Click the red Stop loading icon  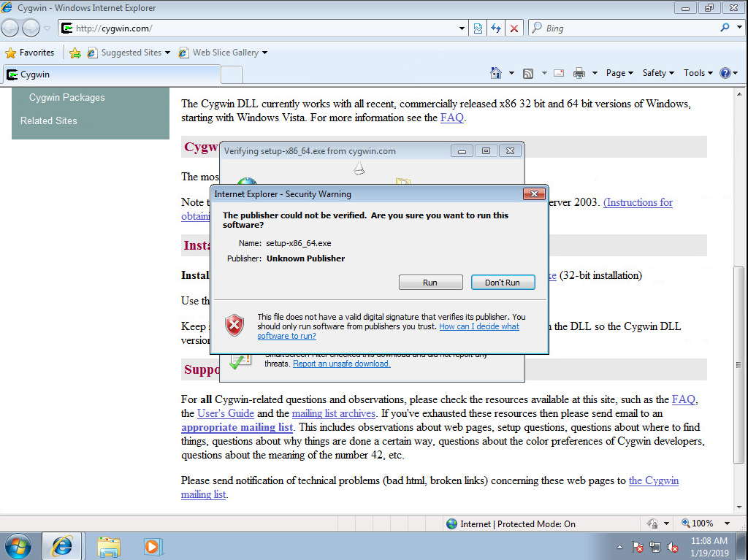(x=514, y=28)
